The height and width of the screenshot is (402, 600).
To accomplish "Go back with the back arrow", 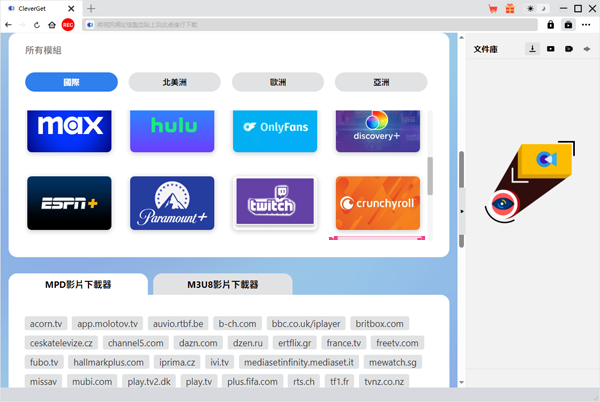I will 8,25.
